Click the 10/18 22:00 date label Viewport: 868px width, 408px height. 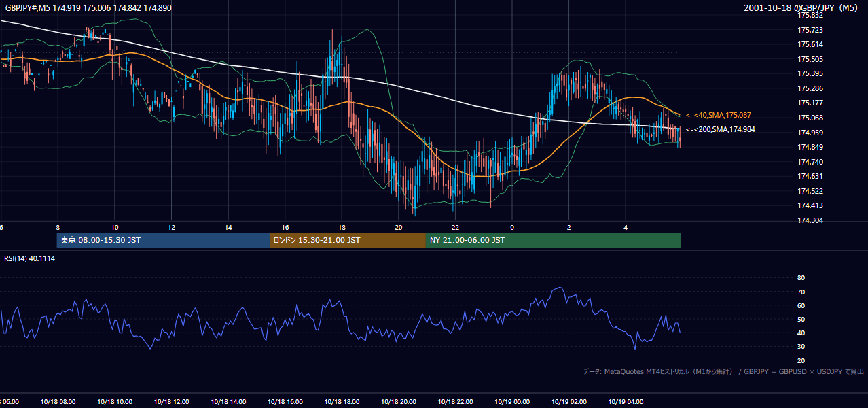456,401
